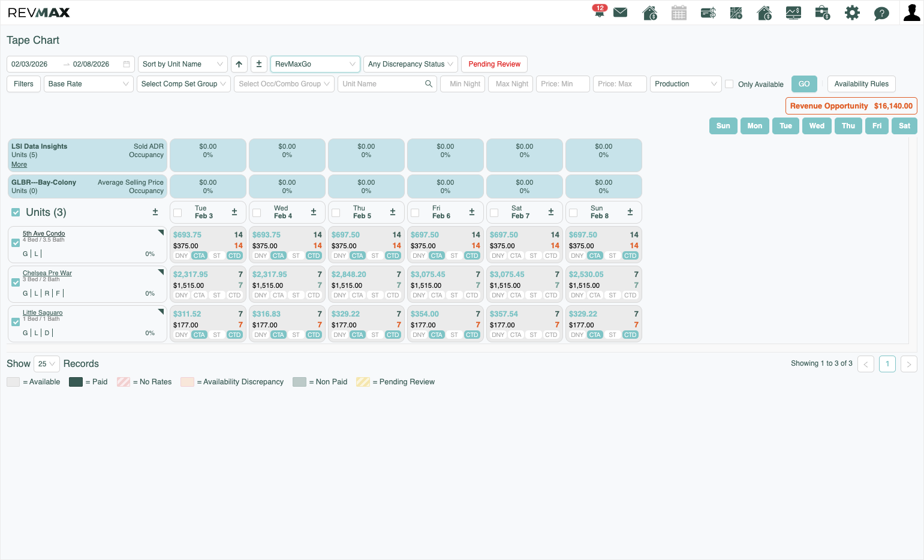Check the Fri Feb 6 column checkbox
Screen dimensions: 924x560
pyautogui.click(x=415, y=213)
